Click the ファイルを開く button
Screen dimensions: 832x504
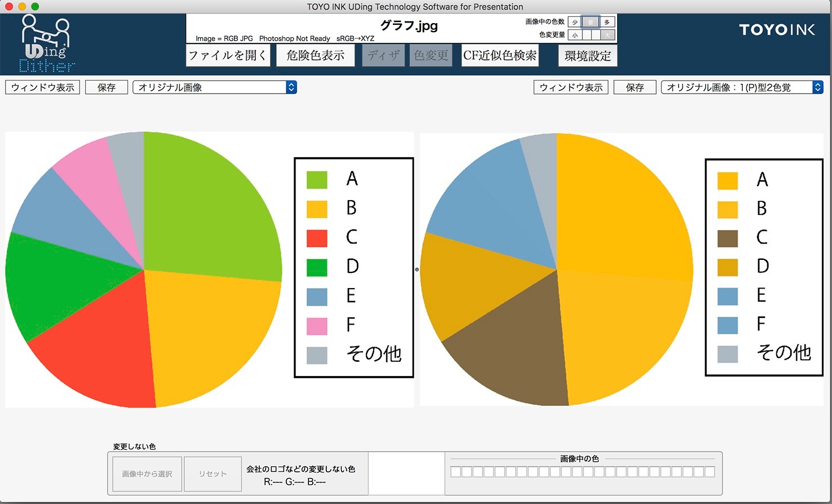(228, 55)
